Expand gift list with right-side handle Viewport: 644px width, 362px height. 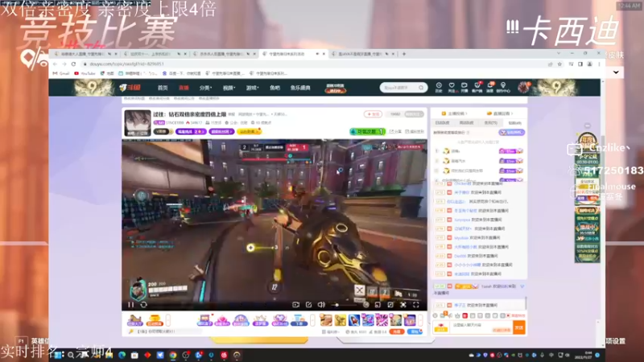pyautogui.click(x=420, y=319)
